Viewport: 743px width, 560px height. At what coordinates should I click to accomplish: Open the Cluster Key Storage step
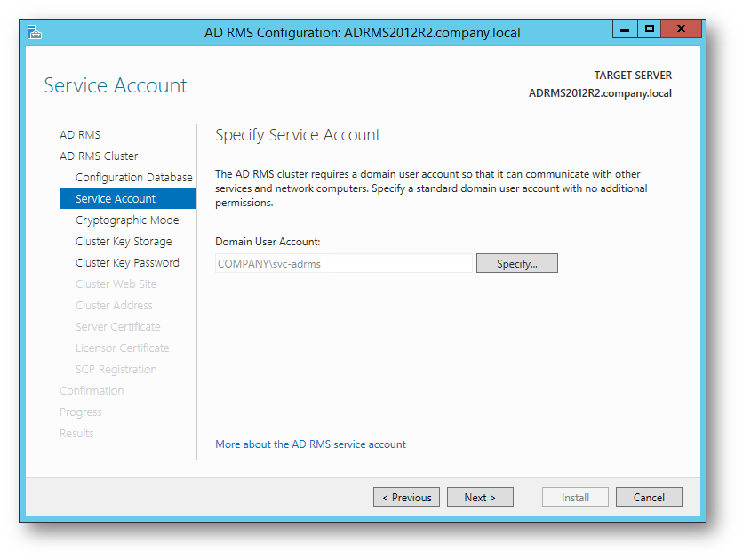click(124, 241)
